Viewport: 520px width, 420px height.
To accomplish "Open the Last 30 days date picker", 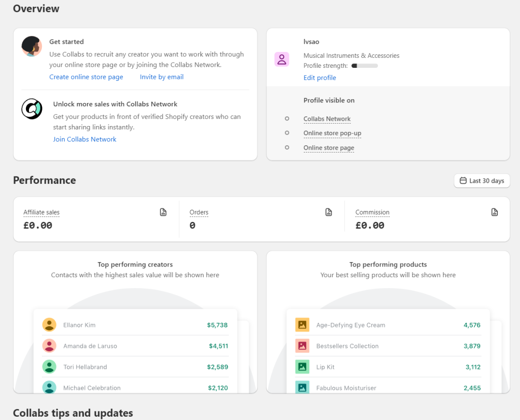I will 482,181.
